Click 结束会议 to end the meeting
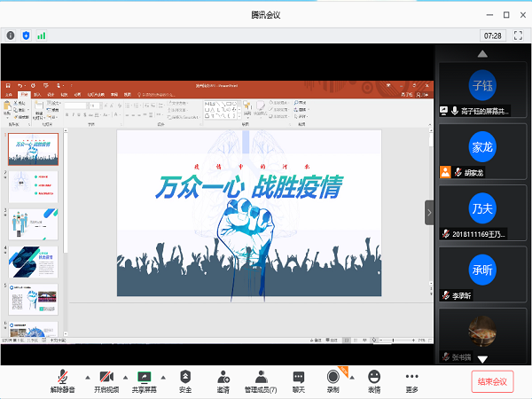This screenshot has width=532, height=399. [x=492, y=381]
